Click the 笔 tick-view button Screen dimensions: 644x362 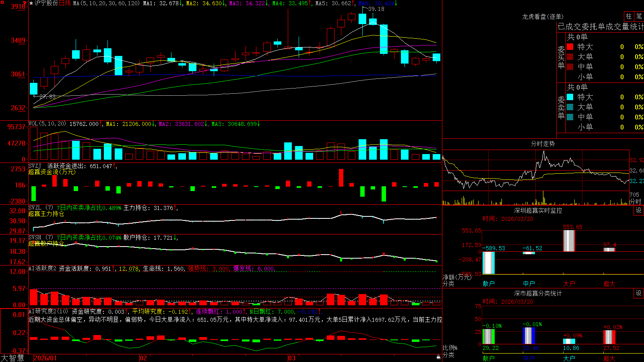click(x=639, y=16)
